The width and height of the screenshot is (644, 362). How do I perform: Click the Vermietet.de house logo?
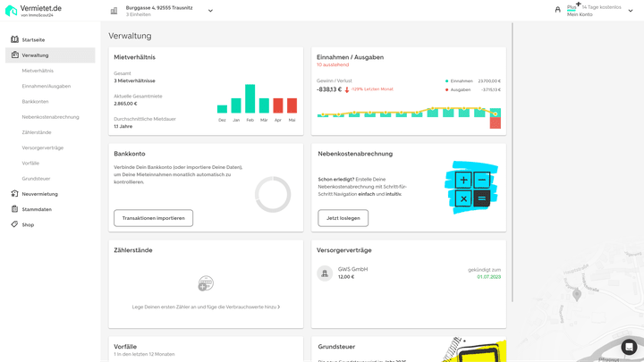point(12,10)
